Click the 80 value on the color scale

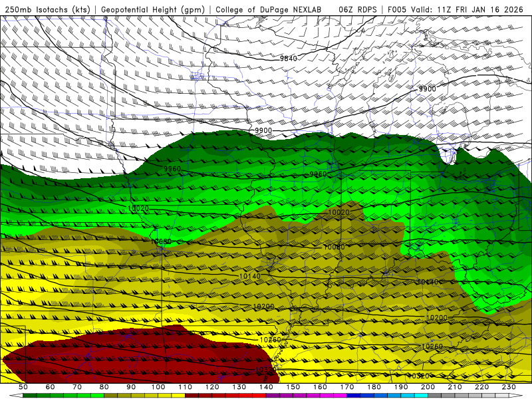(104, 387)
